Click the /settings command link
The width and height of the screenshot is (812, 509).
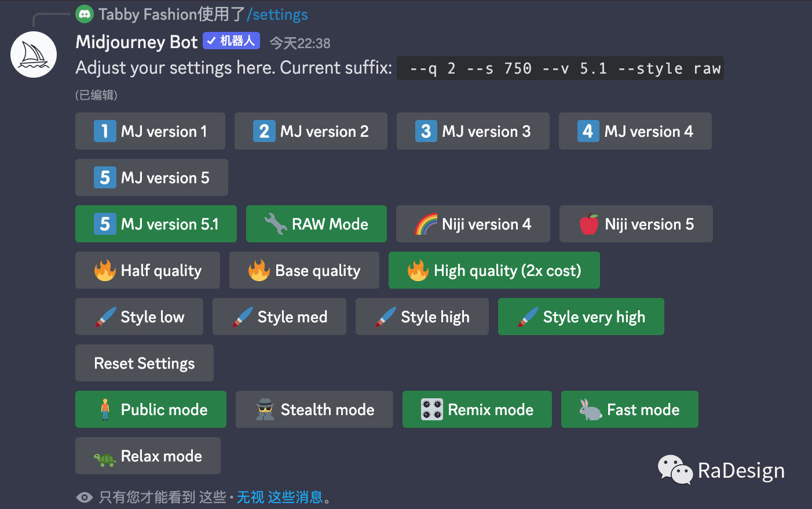coord(277,14)
